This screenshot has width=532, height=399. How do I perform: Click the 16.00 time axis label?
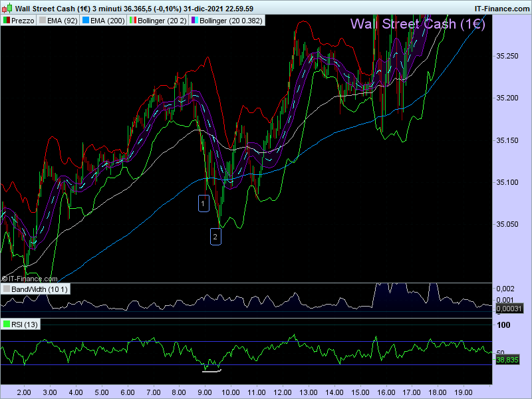(386, 392)
